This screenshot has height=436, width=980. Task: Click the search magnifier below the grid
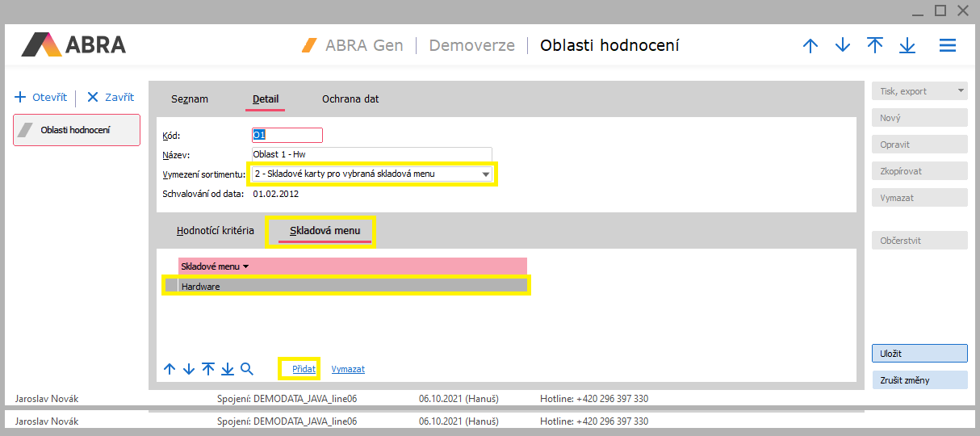click(x=247, y=369)
